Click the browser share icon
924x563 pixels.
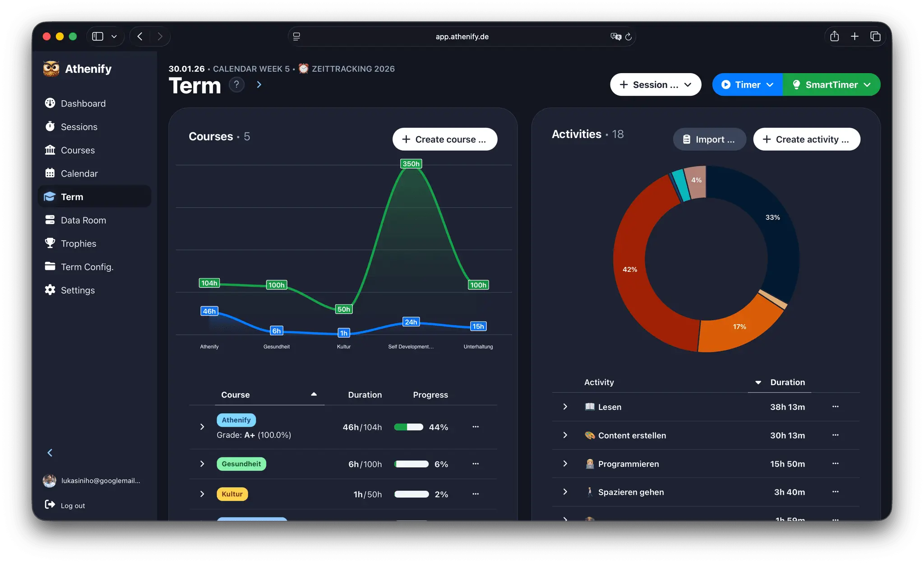[835, 37]
